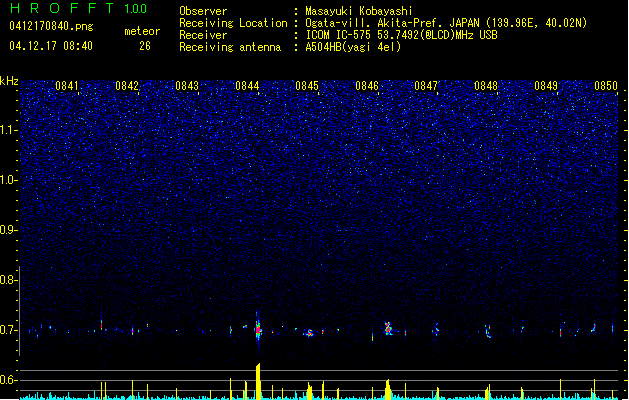Click the 1.1 frequency axis label
This screenshot has width=629, height=400.
point(9,130)
